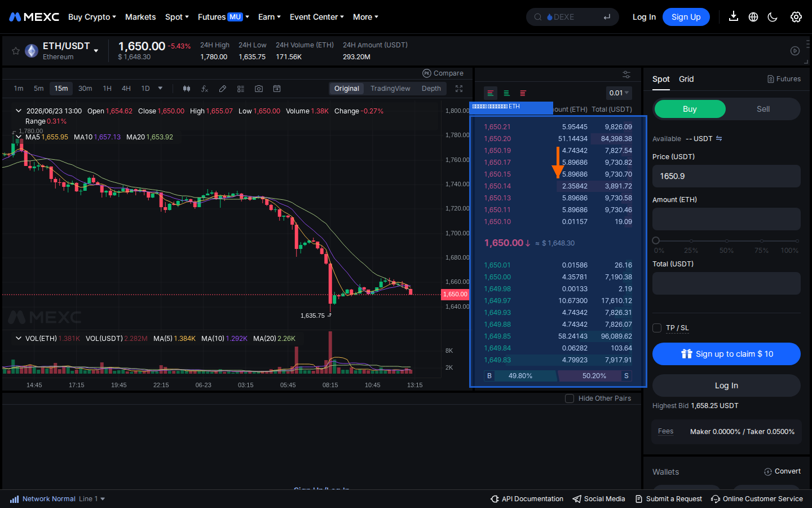This screenshot has height=508, width=812.
Task: Open the go-to-date calendar icon
Action: [x=277, y=89]
